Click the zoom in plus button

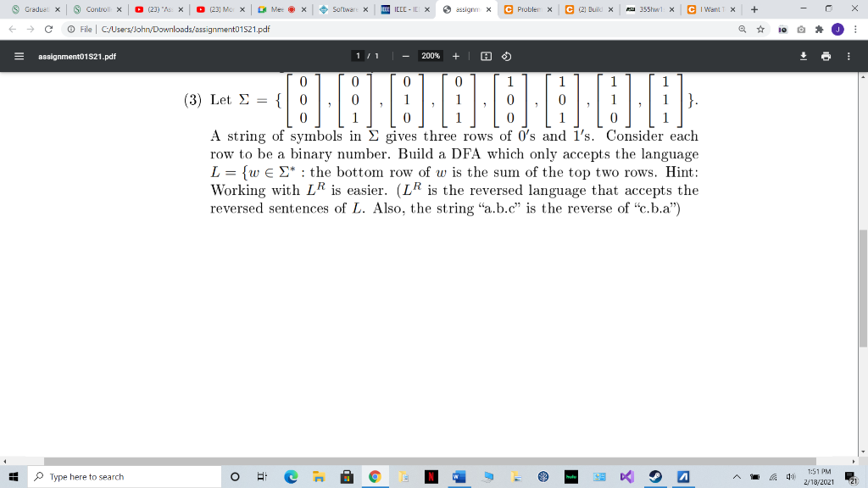click(454, 56)
